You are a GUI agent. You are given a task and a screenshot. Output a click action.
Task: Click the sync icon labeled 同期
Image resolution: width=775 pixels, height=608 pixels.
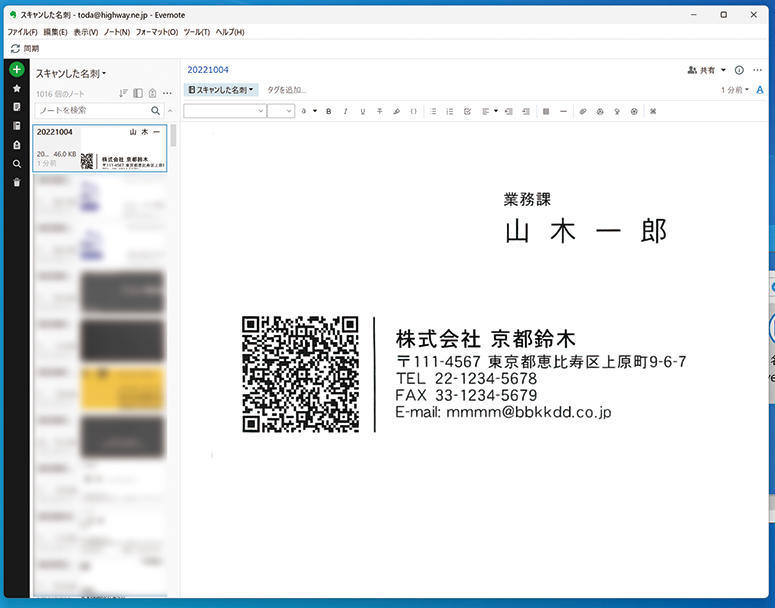click(15, 48)
